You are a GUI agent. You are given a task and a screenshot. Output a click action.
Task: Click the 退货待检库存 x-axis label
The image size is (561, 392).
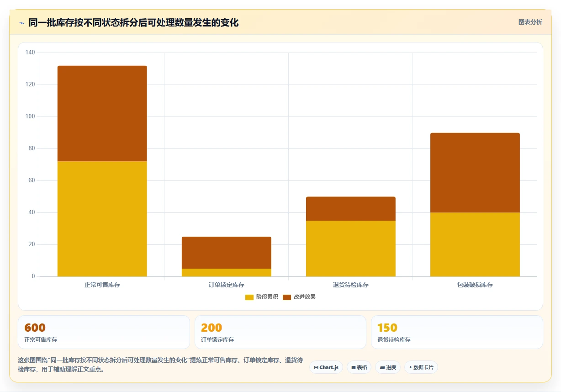pos(351,285)
